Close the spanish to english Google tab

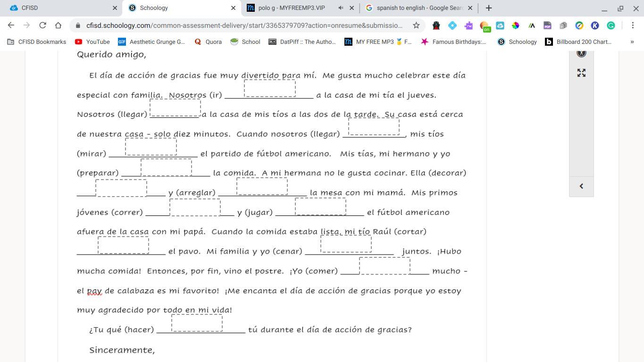click(x=470, y=8)
